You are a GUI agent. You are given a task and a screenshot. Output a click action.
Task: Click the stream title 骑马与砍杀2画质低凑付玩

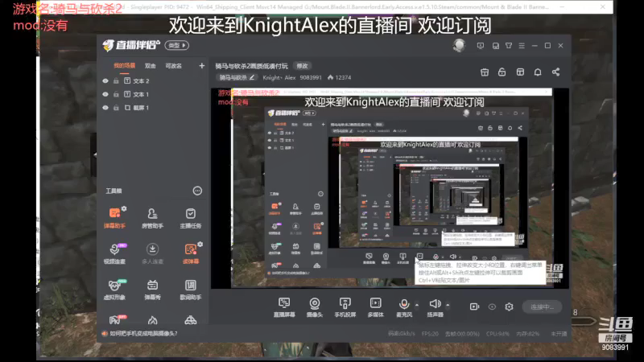251,66
